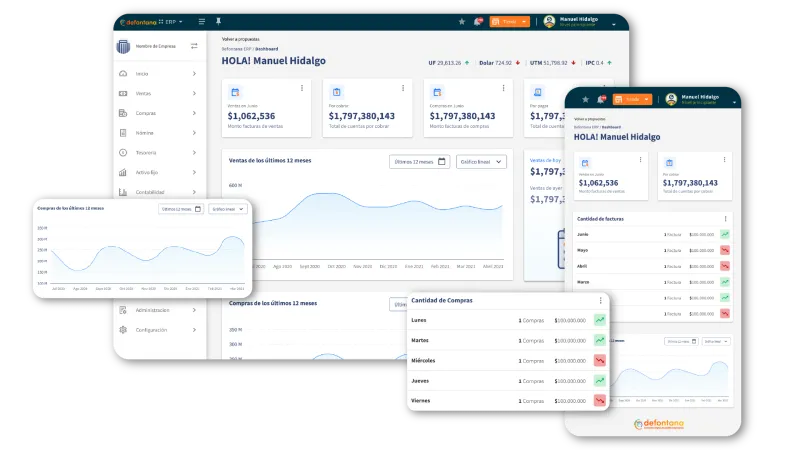Click the Volver a propuestas link in main dashboard
This screenshot has height=450, width=800.
240,39
